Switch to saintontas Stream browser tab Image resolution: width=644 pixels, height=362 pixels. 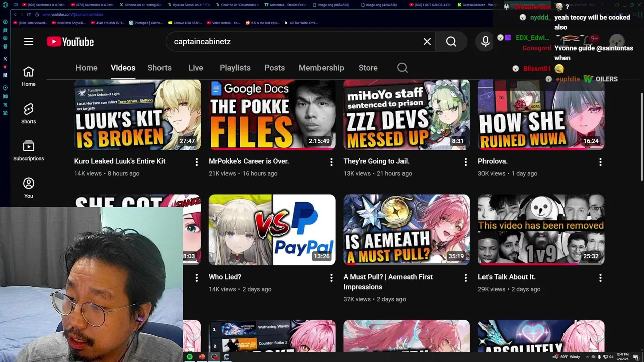point(285,5)
